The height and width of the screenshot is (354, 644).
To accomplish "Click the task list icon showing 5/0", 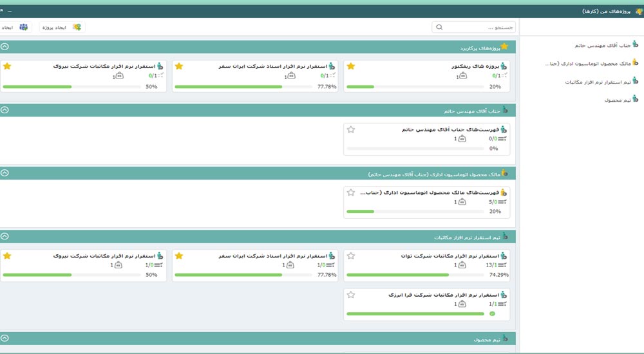I will 502,202.
